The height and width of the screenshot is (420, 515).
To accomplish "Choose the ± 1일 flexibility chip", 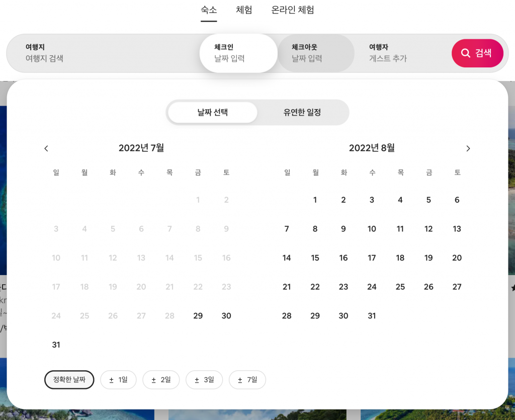I will [118, 380].
